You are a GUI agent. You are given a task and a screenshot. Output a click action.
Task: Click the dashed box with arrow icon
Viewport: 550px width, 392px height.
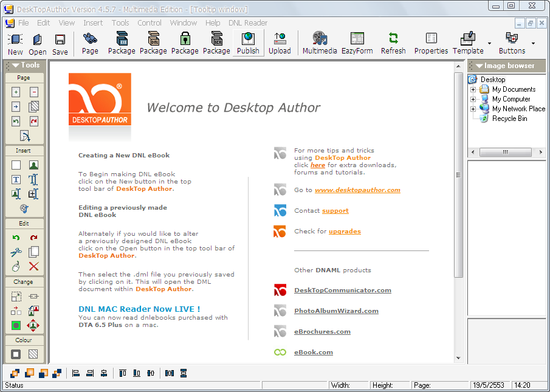point(16,297)
